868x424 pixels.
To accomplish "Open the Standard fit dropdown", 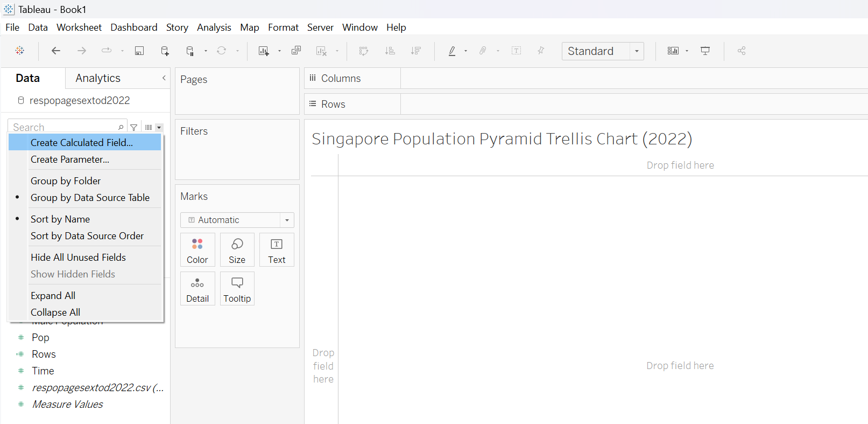I will pyautogui.click(x=637, y=51).
